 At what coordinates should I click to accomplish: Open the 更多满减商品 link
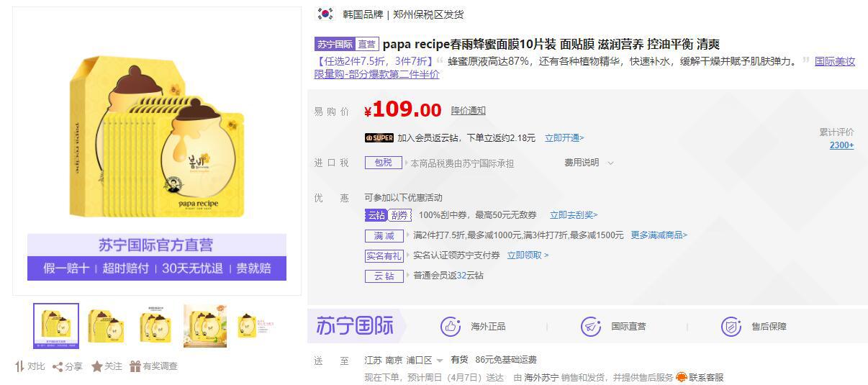pos(659,235)
